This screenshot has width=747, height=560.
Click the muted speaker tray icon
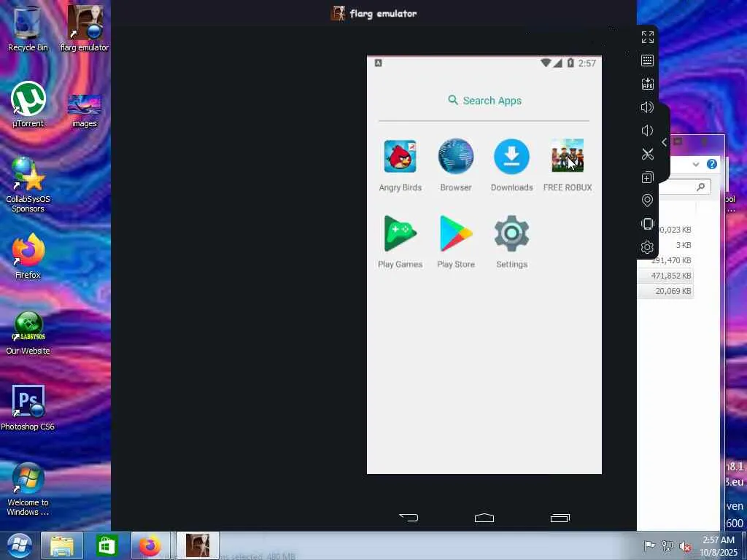[x=685, y=546]
